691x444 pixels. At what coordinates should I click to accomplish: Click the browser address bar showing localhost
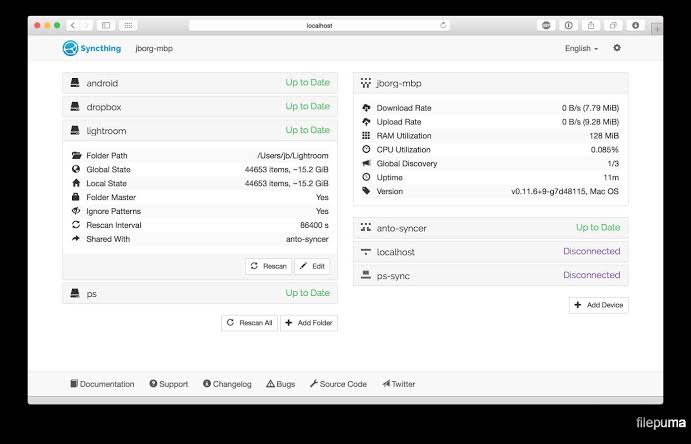pyautogui.click(x=319, y=26)
